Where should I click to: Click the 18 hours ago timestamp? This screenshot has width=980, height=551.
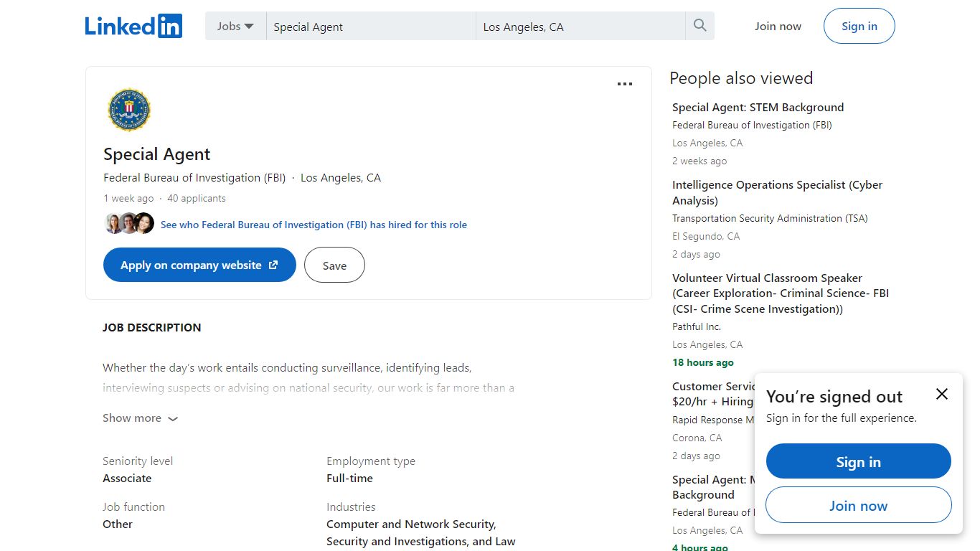click(703, 362)
